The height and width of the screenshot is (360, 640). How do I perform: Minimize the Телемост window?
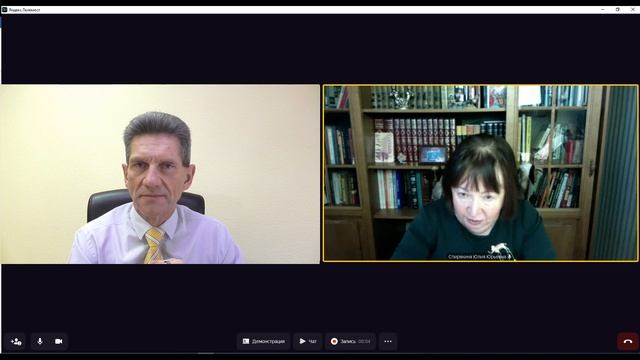pos(603,9)
